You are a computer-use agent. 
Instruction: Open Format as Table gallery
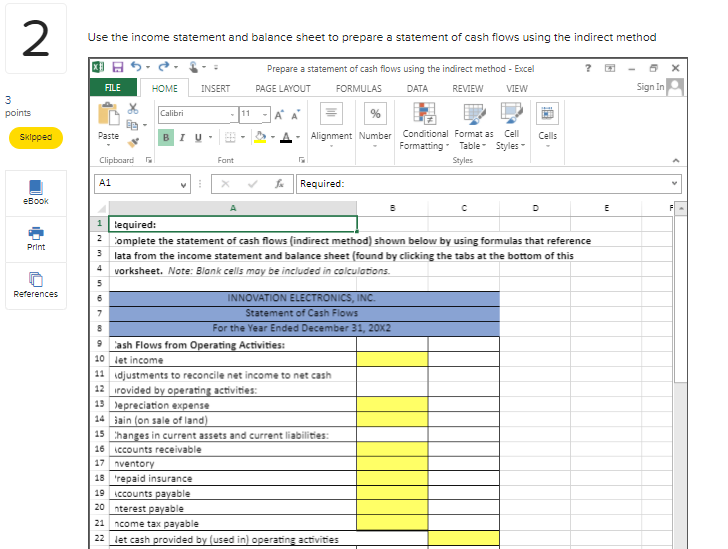pyautogui.click(x=474, y=126)
